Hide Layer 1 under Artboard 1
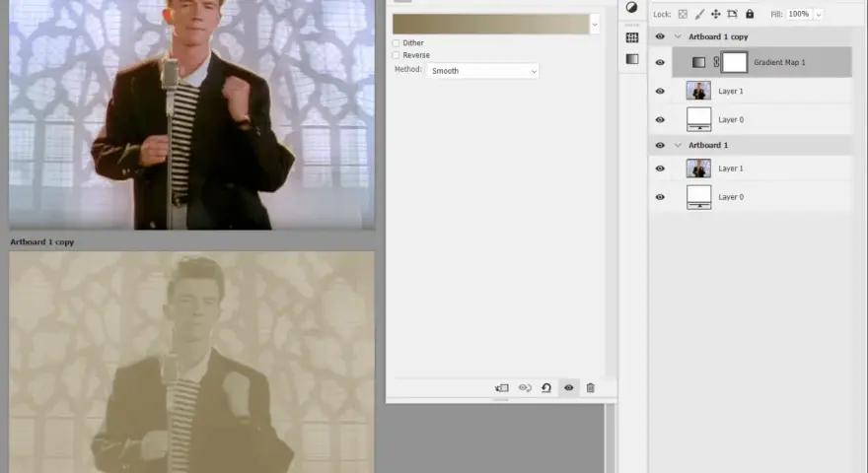Screen dimensions: 868x473 (660, 169)
